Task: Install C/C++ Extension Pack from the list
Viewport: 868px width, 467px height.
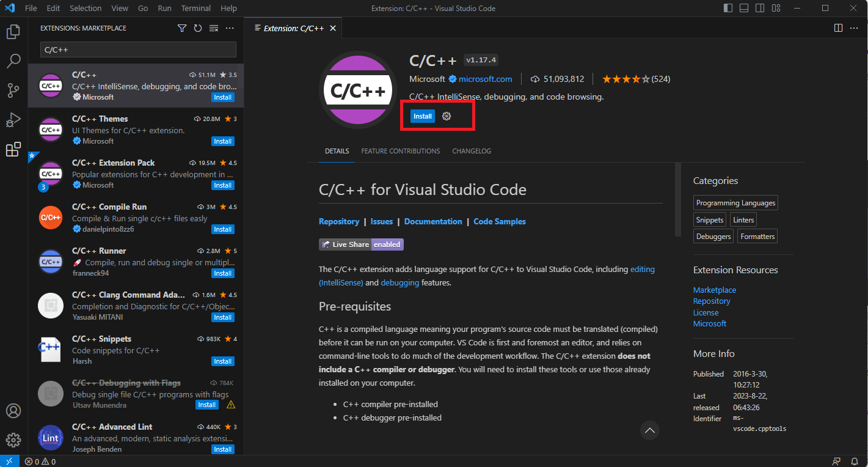Action: (222, 185)
